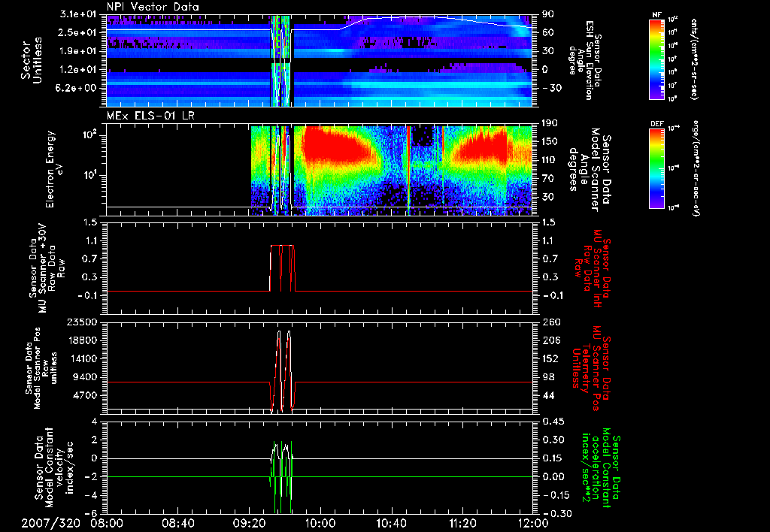This screenshot has width=770, height=532.
Task: Click the "2007/320" date label
Action: click(50, 523)
